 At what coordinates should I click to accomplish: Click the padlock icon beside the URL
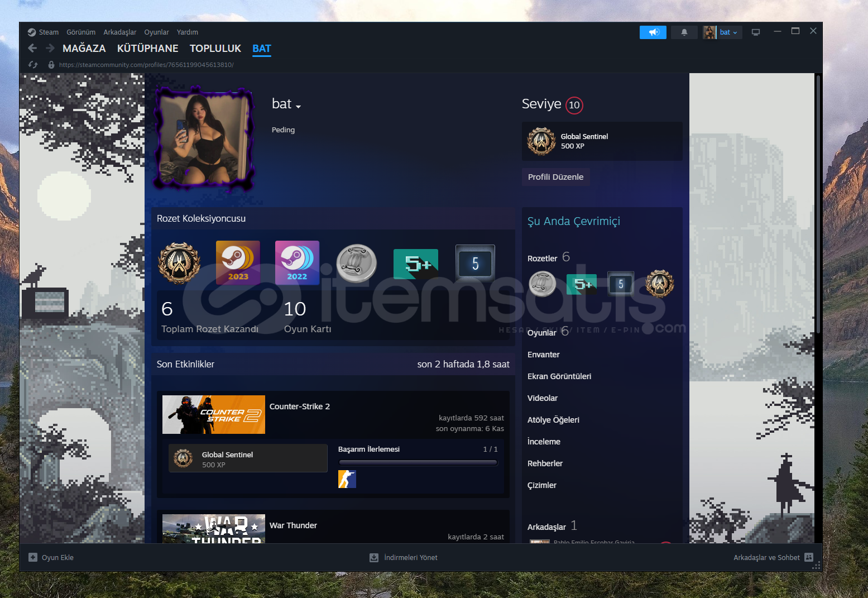coord(51,65)
